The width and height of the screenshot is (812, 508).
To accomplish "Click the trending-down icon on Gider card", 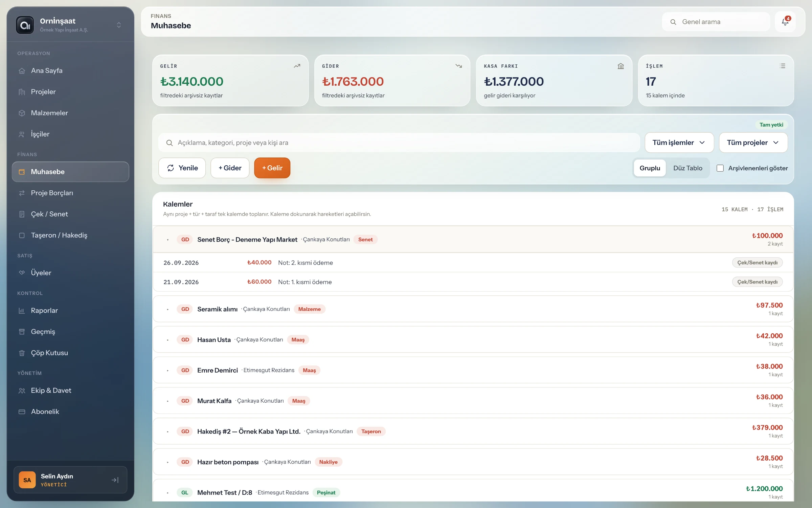I will coord(458,66).
